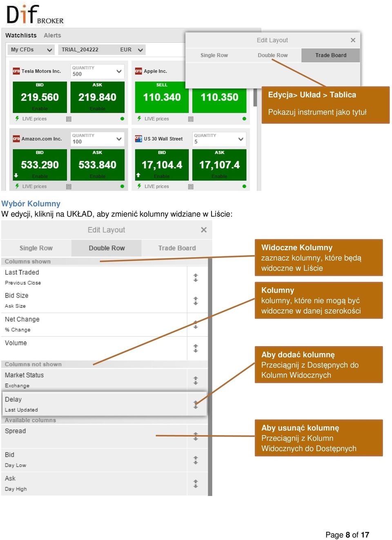Open the Watchlists tab
Screen dimensions: 392x540
(21, 36)
